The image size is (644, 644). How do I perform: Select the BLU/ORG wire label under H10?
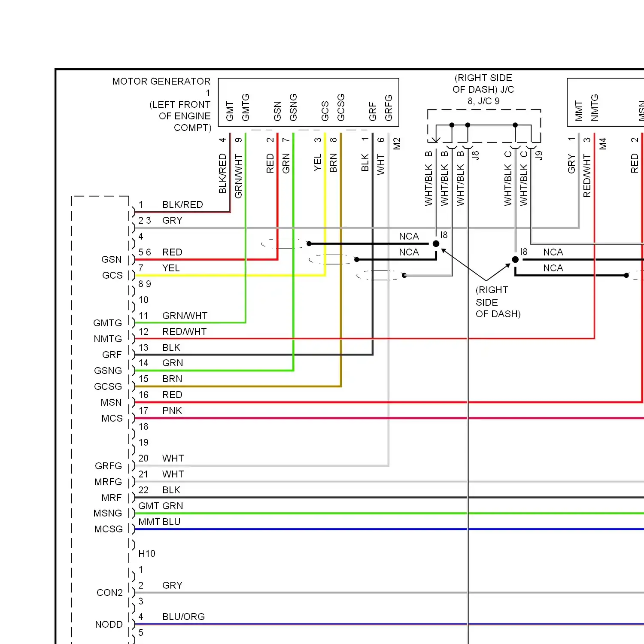(183, 617)
